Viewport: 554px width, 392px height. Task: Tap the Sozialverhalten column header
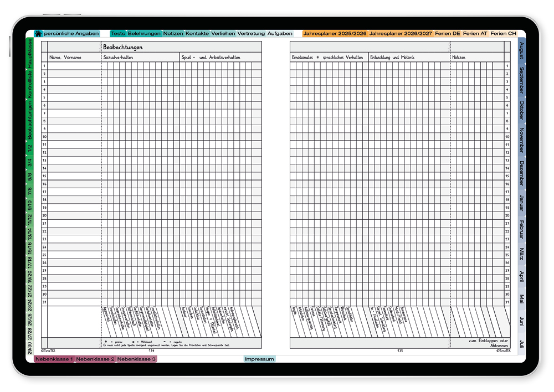119,57
